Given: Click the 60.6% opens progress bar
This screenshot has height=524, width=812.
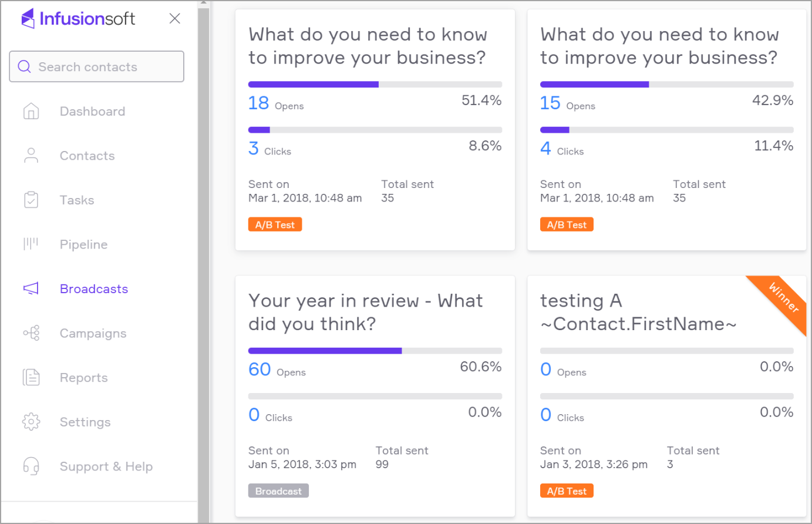Looking at the screenshot, I should click(x=375, y=351).
